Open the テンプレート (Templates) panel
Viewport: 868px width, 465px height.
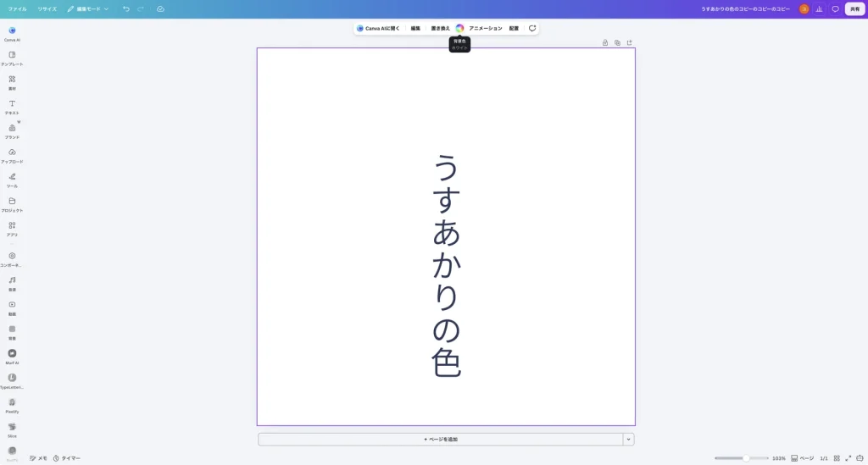(12, 58)
